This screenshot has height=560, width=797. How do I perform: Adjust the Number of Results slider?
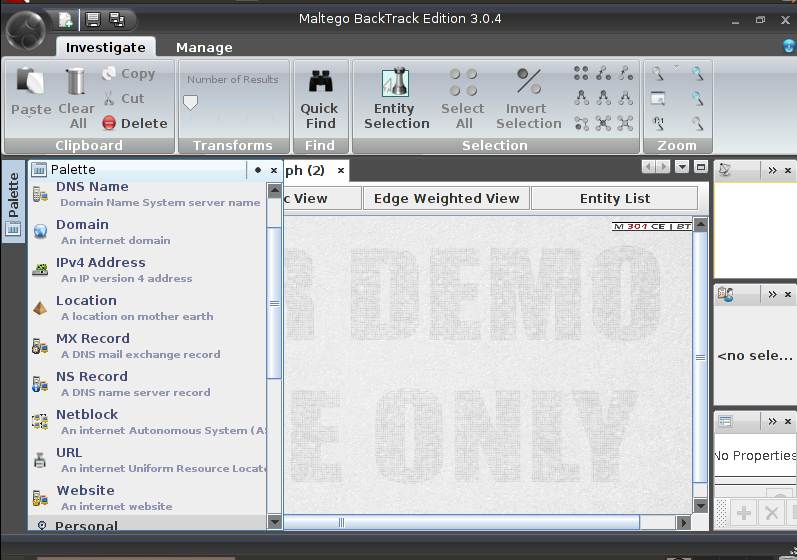tap(191, 102)
